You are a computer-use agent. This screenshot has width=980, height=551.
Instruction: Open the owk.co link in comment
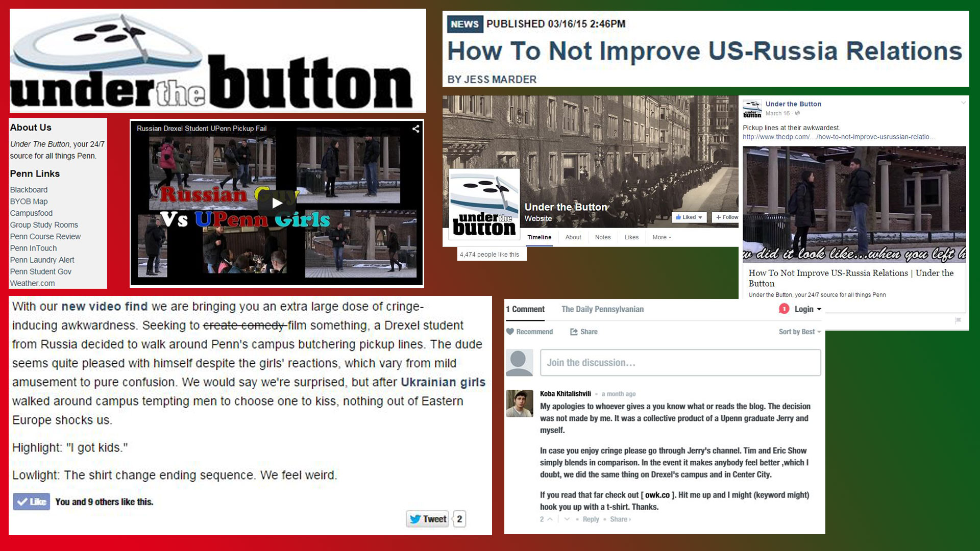point(657,495)
